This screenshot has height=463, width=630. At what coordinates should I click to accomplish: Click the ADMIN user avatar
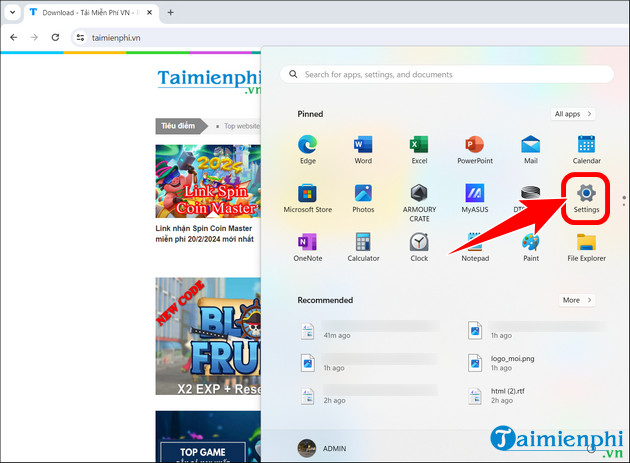(x=307, y=448)
